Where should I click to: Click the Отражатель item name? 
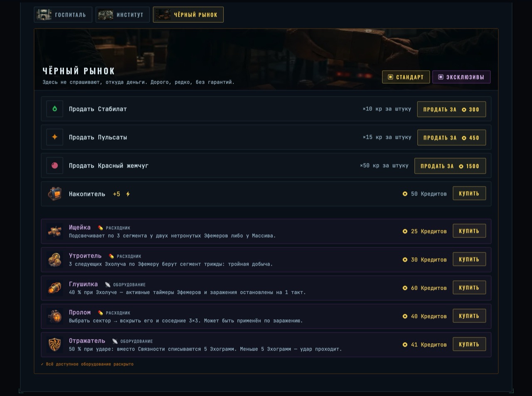(87, 341)
